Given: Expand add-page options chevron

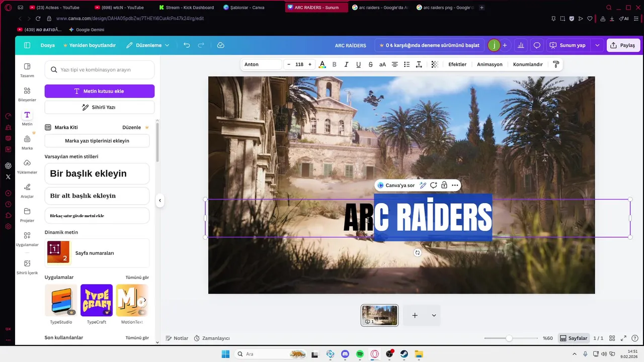Looking at the screenshot, I should pyautogui.click(x=434, y=315).
